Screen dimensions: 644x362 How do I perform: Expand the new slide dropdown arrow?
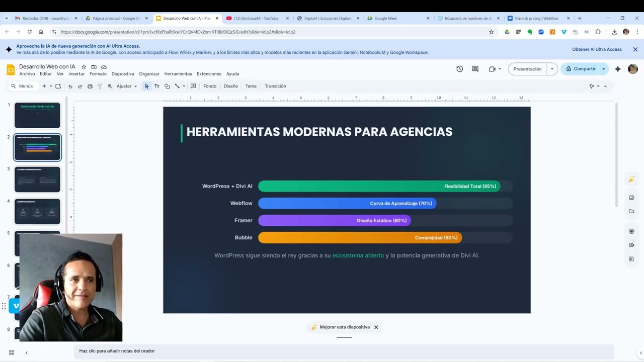tap(51, 86)
